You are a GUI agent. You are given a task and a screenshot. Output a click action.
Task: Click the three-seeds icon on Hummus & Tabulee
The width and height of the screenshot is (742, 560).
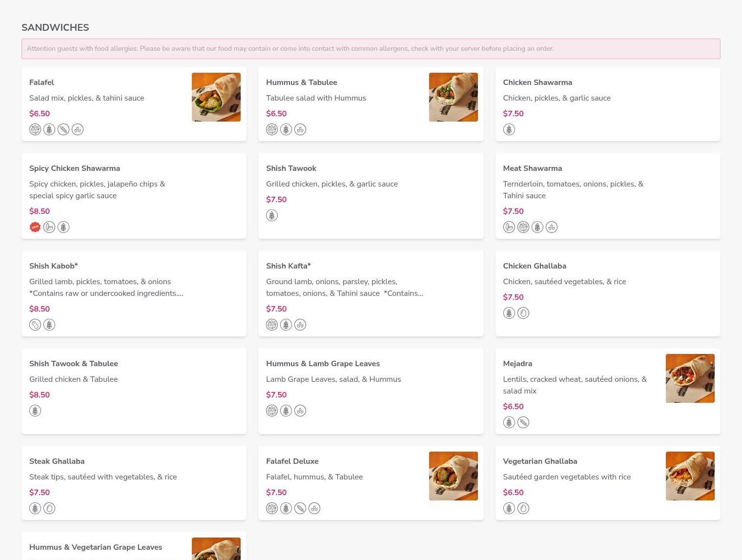pyautogui.click(x=300, y=129)
